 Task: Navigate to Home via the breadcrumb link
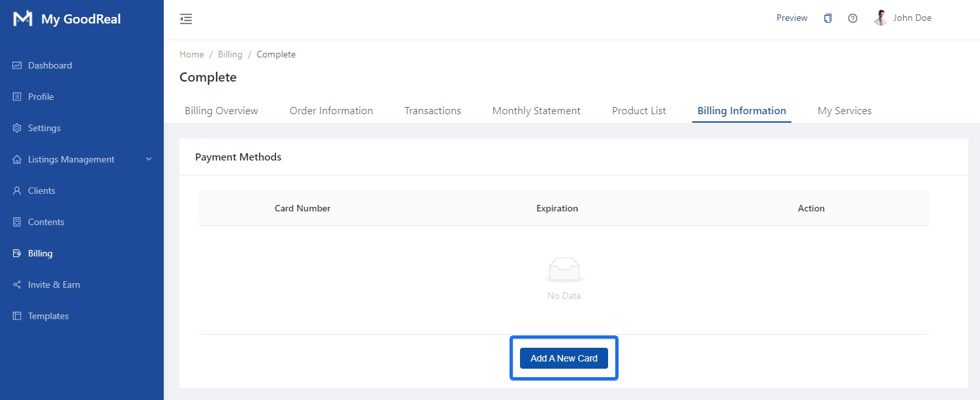click(x=191, y=54)
